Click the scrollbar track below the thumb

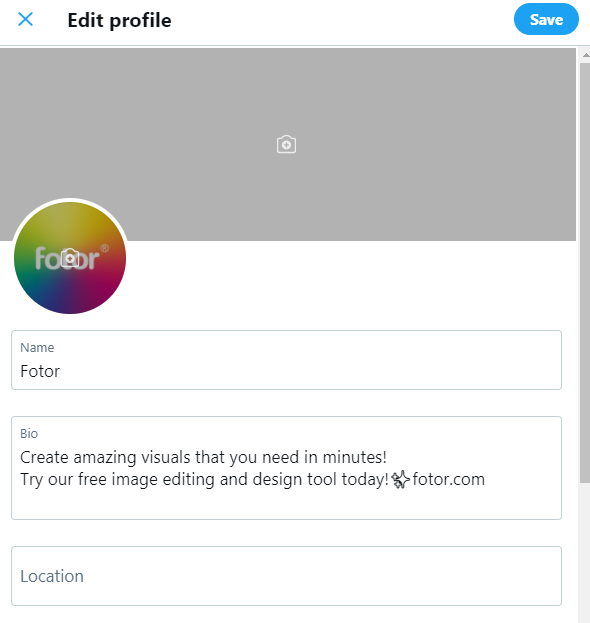[x=585, y=552]
